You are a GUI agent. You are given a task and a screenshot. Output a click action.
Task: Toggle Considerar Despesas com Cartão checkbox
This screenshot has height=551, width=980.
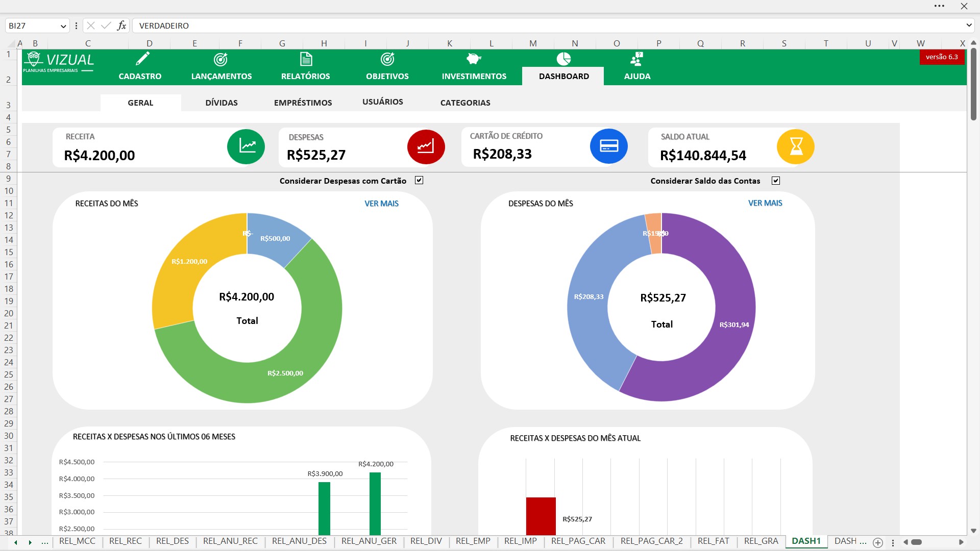pyautogui.click(x=419, y=181)
